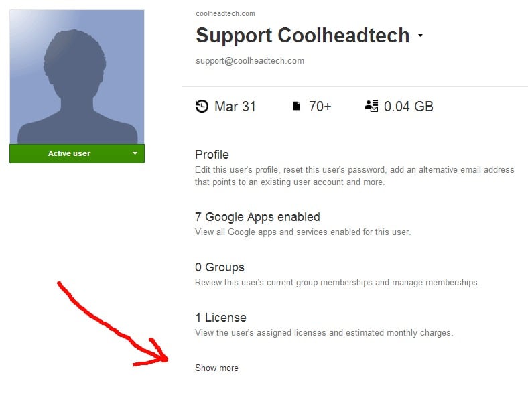
Task: Click the Support Coolheadtech name heading
Action: click(x=302, y=36)
